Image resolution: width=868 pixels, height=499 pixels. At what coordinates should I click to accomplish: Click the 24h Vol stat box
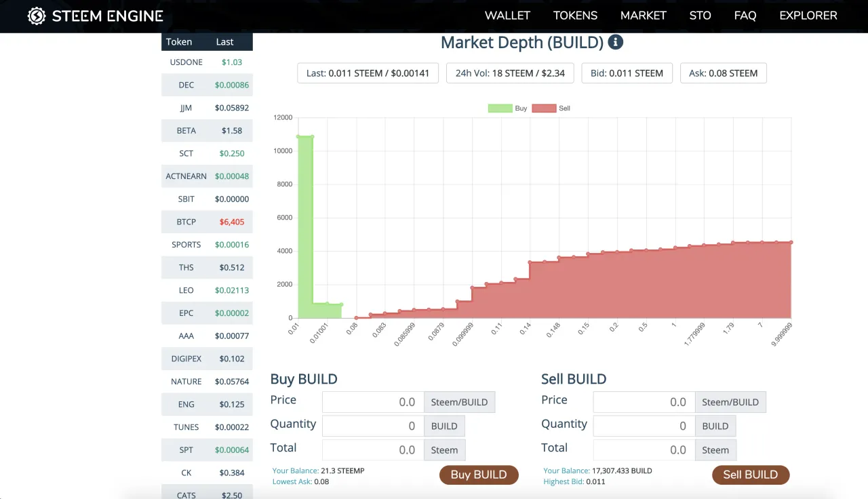510,73
